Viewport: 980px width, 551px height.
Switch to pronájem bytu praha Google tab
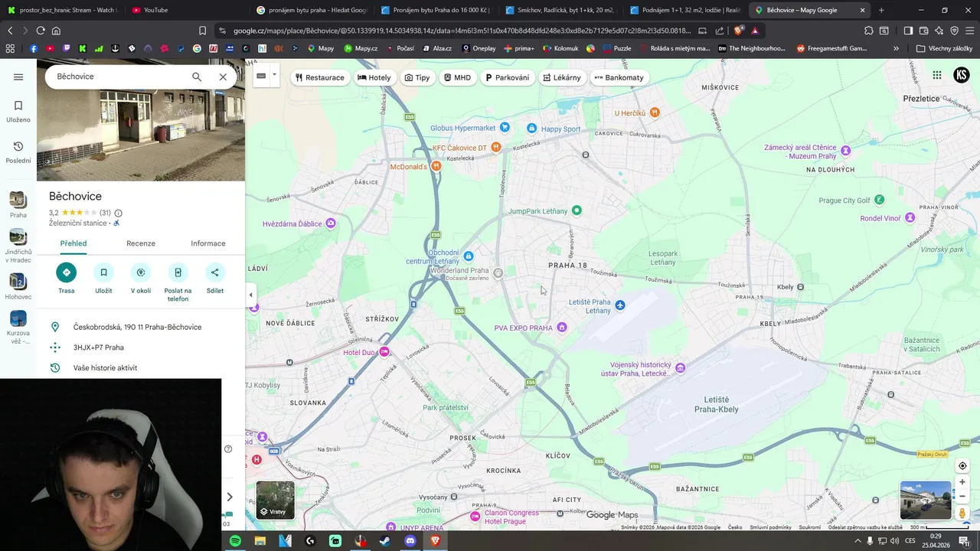[312, 10]
